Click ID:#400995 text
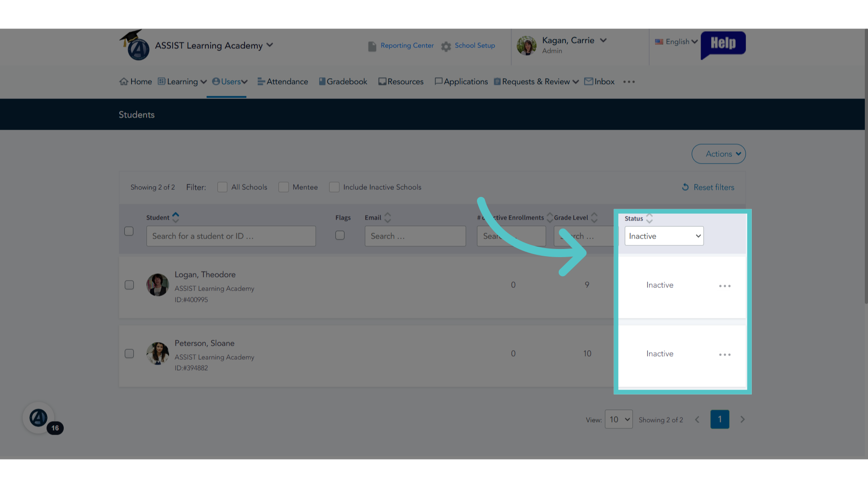 [x=191, y=300]
